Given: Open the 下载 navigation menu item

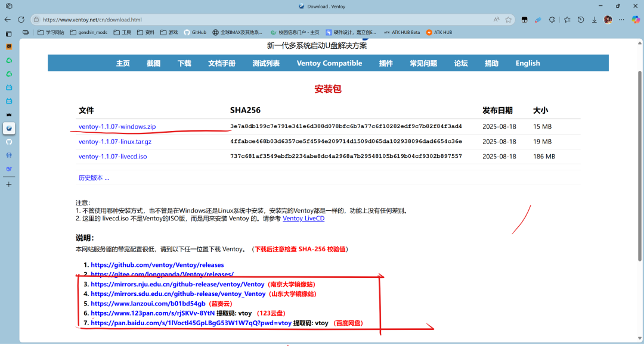Looking at the screenshot, I should 184,63.
